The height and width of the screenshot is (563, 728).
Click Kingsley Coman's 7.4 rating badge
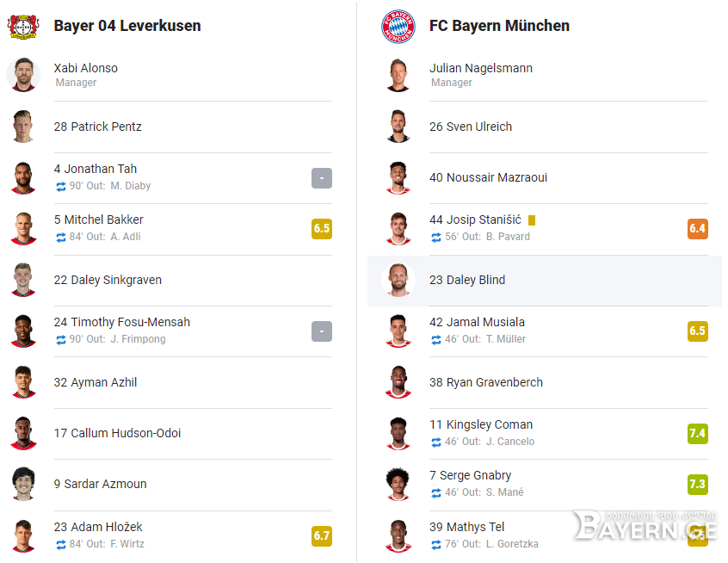697,433
